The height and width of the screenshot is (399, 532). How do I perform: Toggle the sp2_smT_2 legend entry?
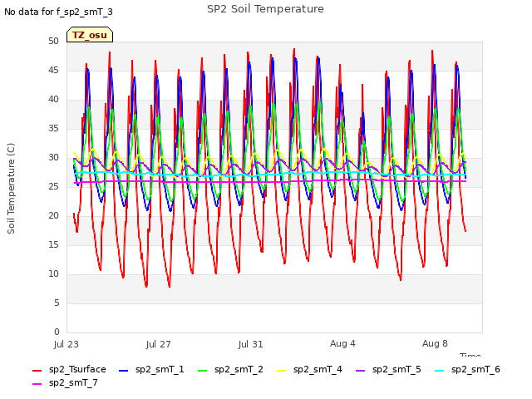[230, 369]
